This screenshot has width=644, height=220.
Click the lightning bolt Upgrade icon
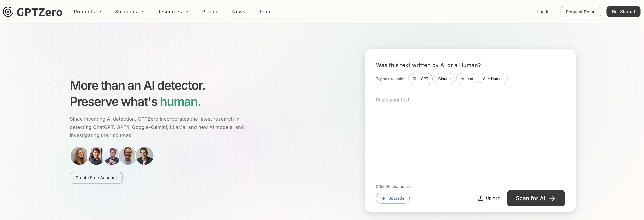click(x=384, y=198)
